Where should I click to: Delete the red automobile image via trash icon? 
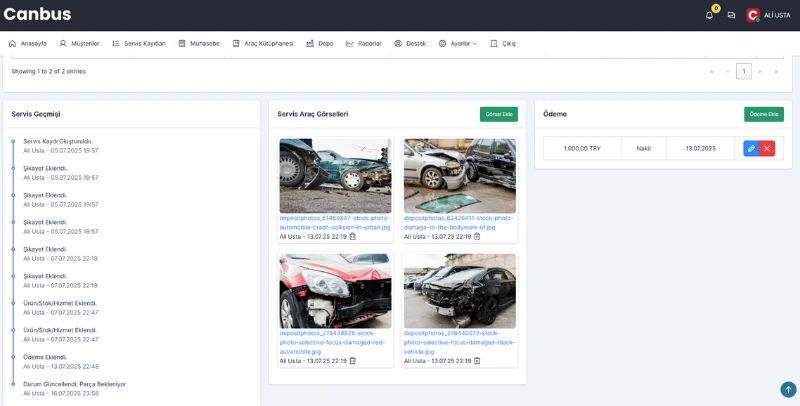tap(353, 361)
